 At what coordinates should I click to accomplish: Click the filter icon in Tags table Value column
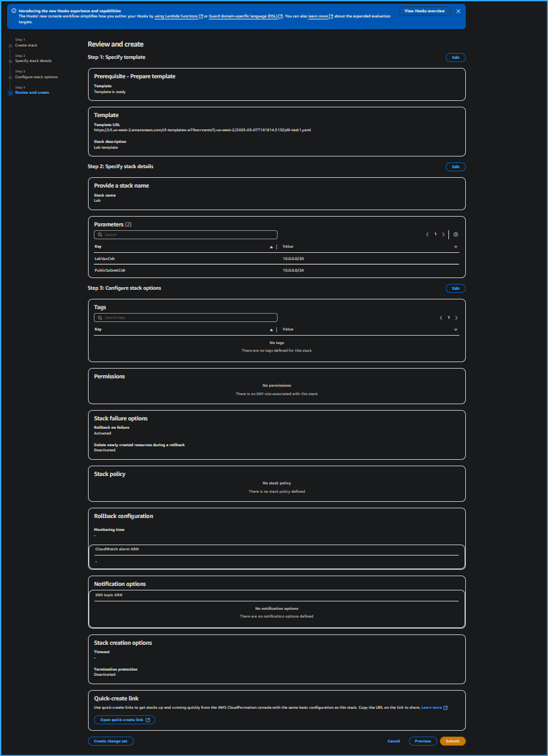pyautogui.click(x=455, y=330)
